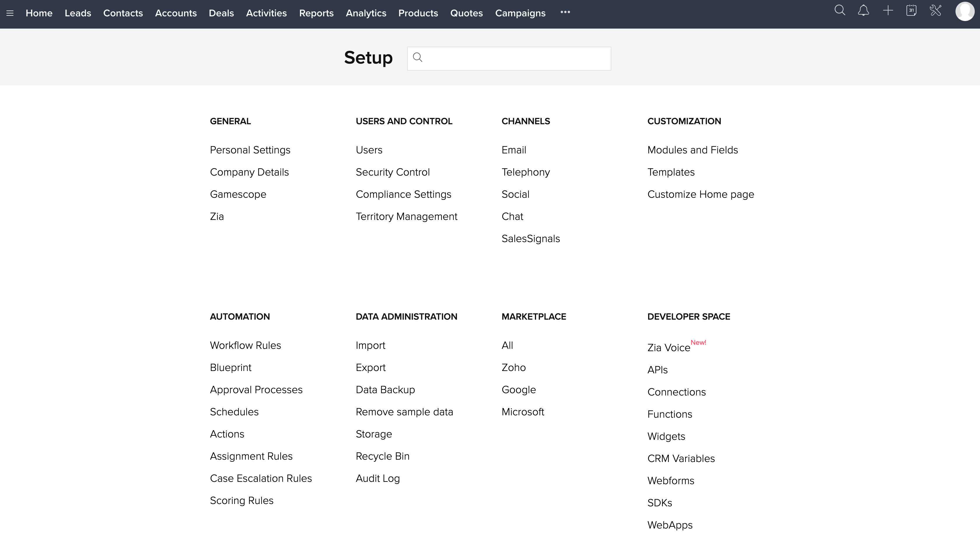Viewport: 980px width, 539px height.
Task: Click into the Setup search field
Action: (x=515, y=59)
